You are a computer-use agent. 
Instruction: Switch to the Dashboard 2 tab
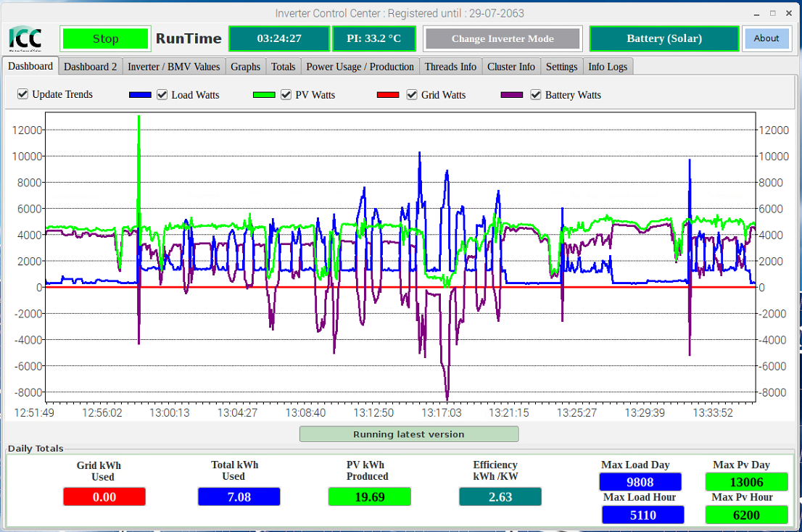tap(91, 67)
